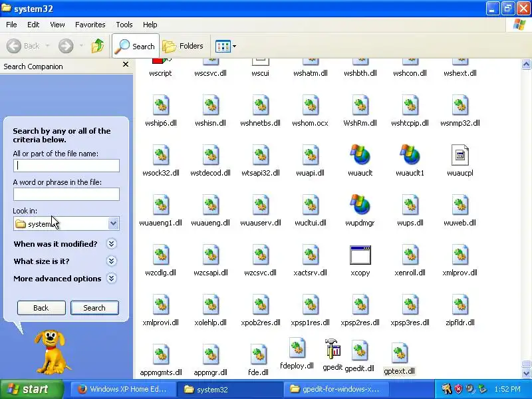Click the file list scrollbar down arrow

click(526, 373)
